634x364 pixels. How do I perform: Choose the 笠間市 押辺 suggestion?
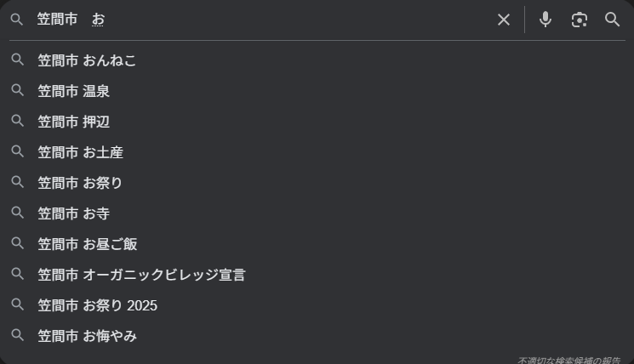click(x=74, y=122)
